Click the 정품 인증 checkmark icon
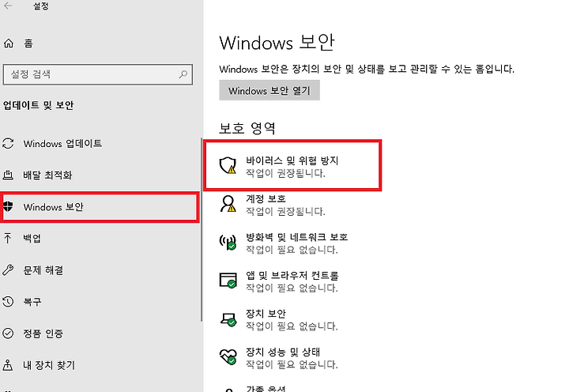 click(8, 334)
